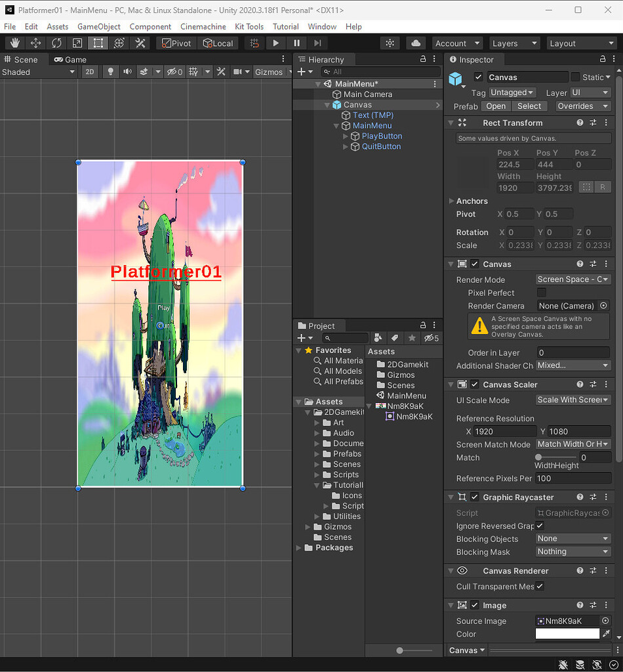The image size is (623, 672).
Task: Select the Rotate tool
Action: click(58, 43)
